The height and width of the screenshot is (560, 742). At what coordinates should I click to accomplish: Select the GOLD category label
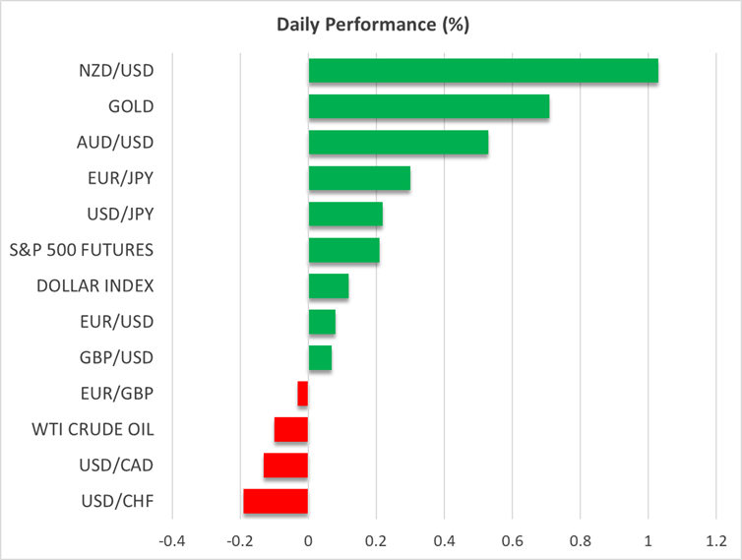coord(132,106)
